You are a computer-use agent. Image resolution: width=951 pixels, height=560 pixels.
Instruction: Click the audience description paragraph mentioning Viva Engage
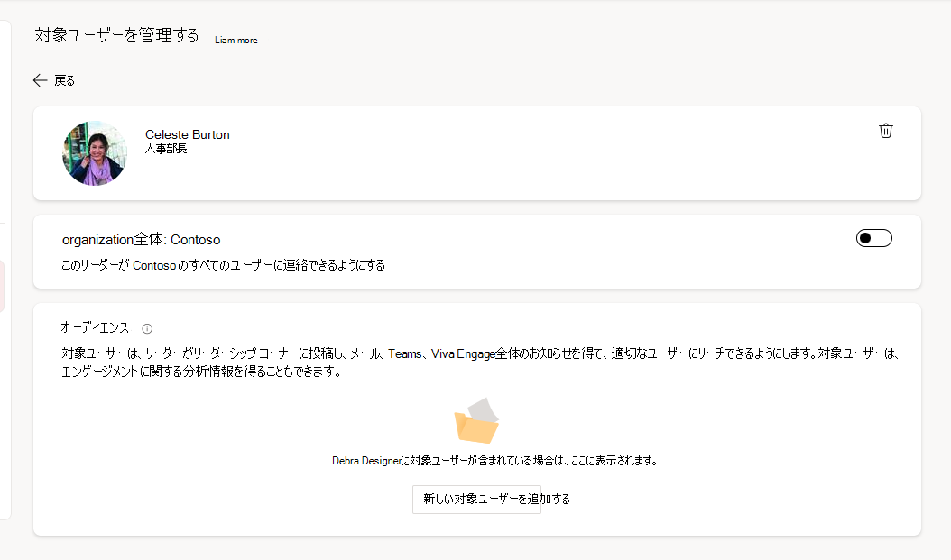(480, 363)
